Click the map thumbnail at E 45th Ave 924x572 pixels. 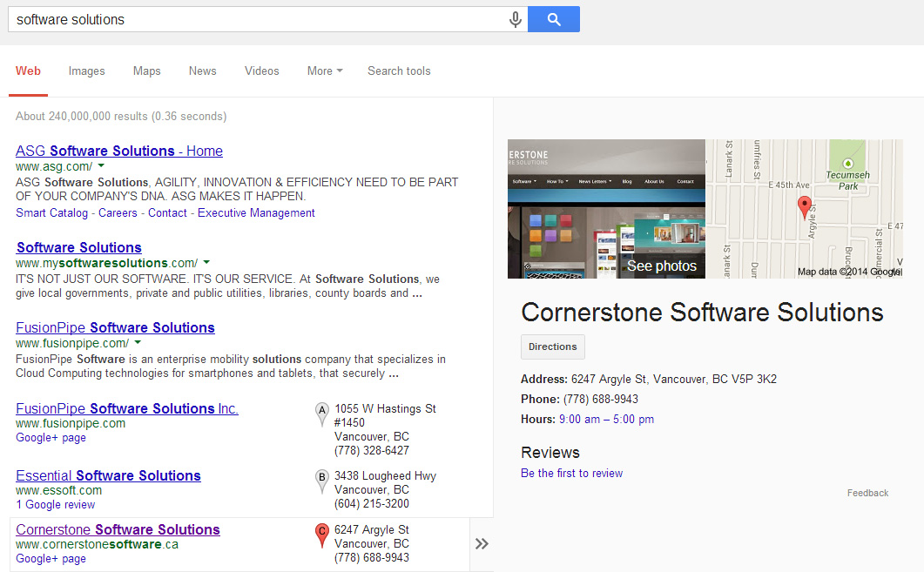[805, 209]
